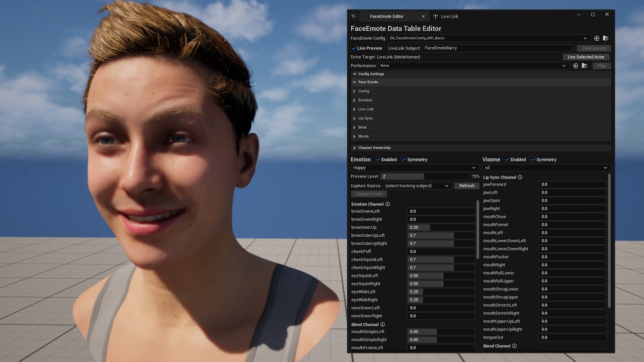Toggle the Live Preview checkbox

354,48
